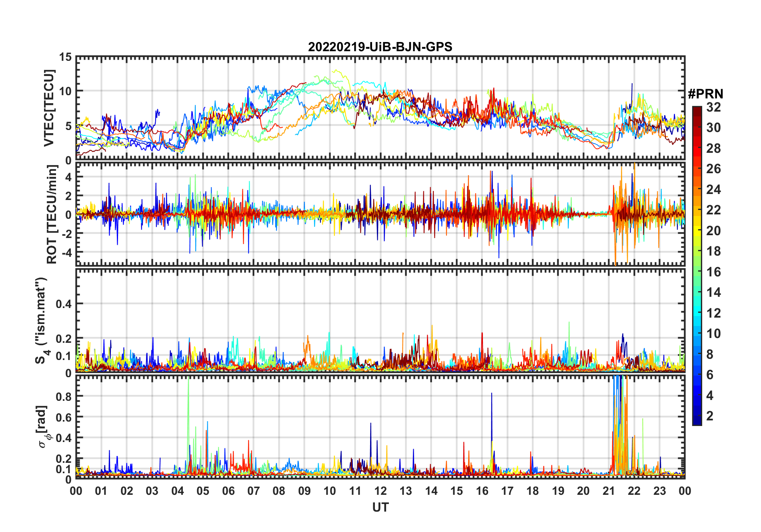Pick the dark blue color at PRN 2
This screenshot has height=532, width=761.
(x=697, y=416)
